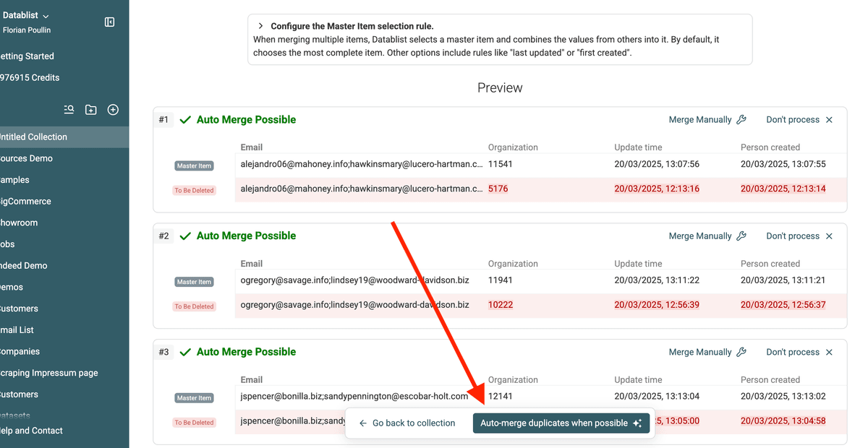Image resolution: width=868 pixels, height=448 pixels.
Task: Click person created 20/03/2025, 13:11:21
Action: (x=783, y=280)
